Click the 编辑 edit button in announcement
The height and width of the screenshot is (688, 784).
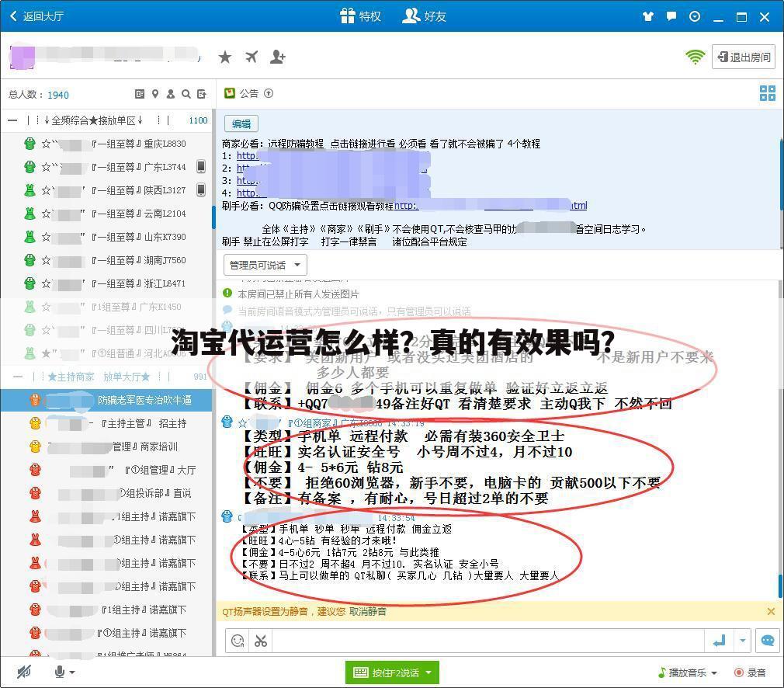pos(241,123)
